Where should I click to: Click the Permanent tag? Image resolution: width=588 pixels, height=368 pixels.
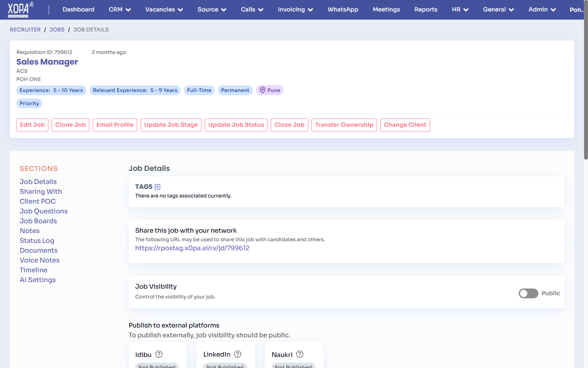[235, 90]
